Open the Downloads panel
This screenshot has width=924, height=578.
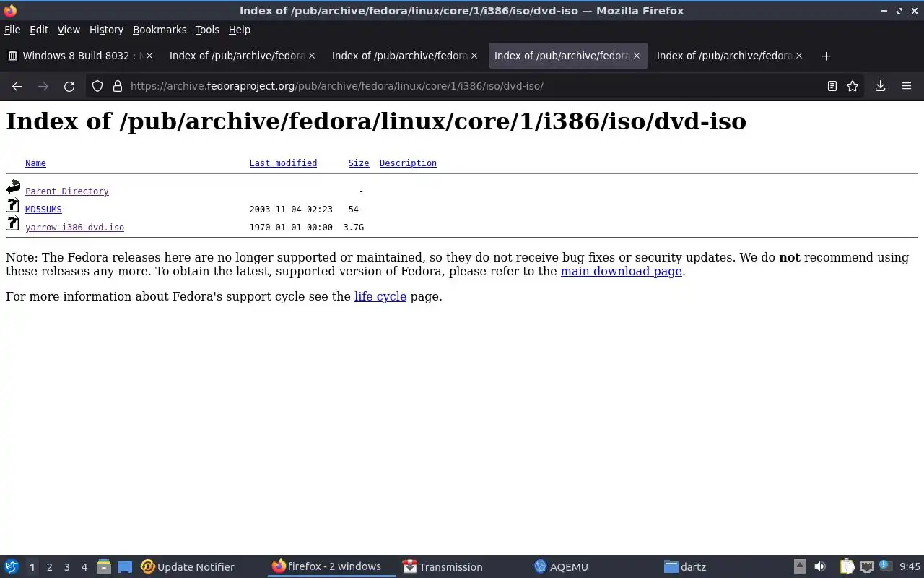click(880, 86)
